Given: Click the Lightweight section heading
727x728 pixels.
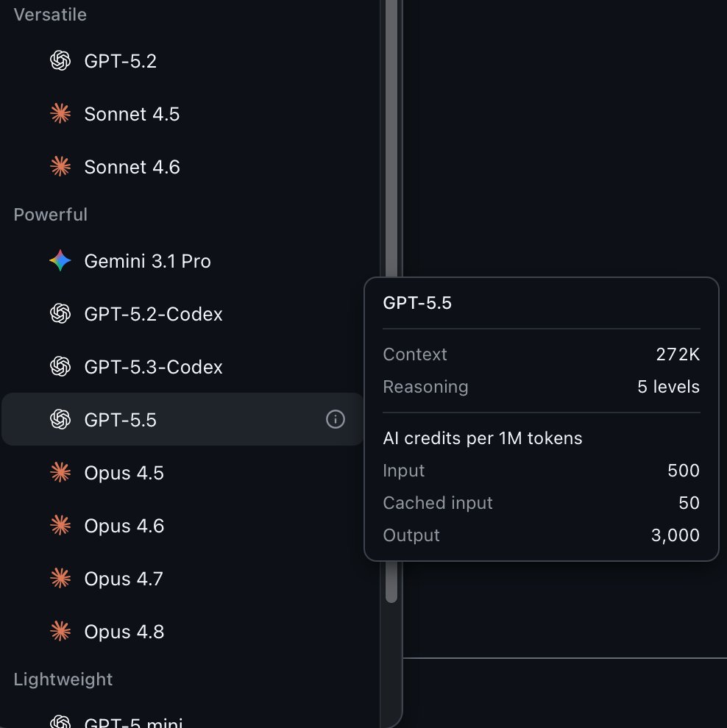Looking at the screenshot, I should point(63,679).
